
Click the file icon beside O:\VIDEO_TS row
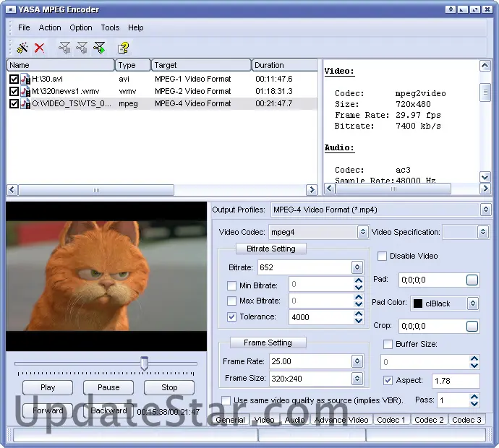point(25,103)
